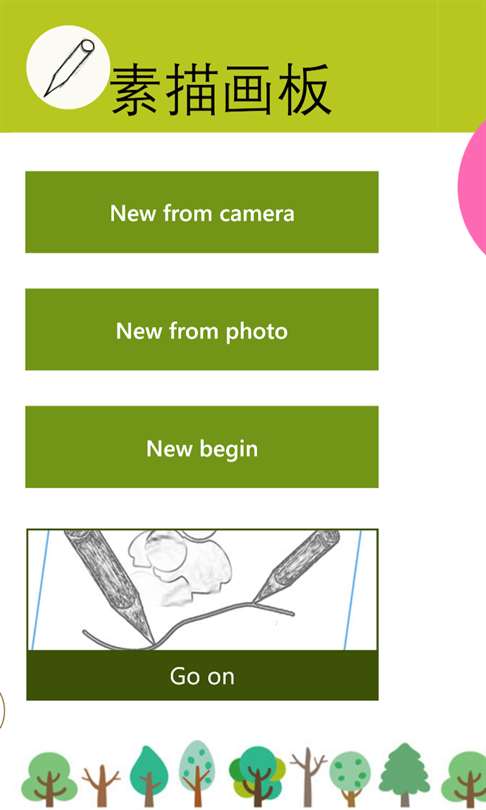
Task: Select the New begin button
Action: click(x=202, y=447)
